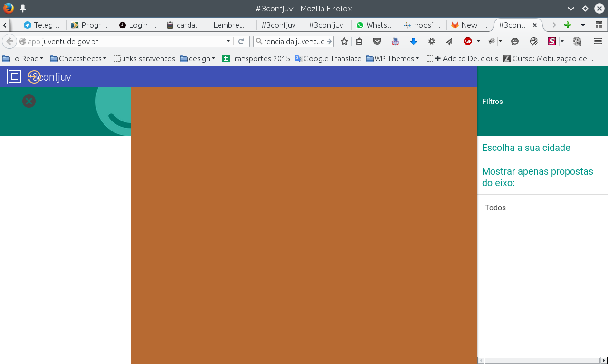Click the search box field
Image resolution: width=608 pixels, height=364 pixels.
(x=294, y=41)
